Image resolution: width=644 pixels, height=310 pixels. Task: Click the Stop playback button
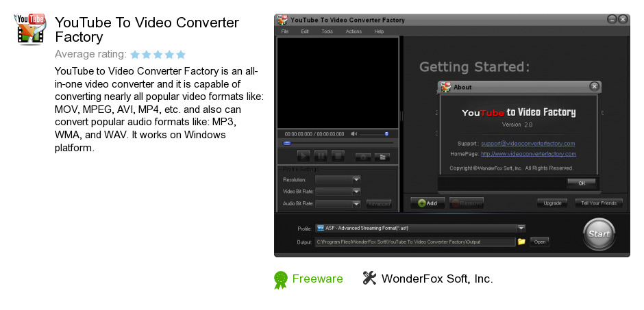pyautogui.click(x=338, y=156)
